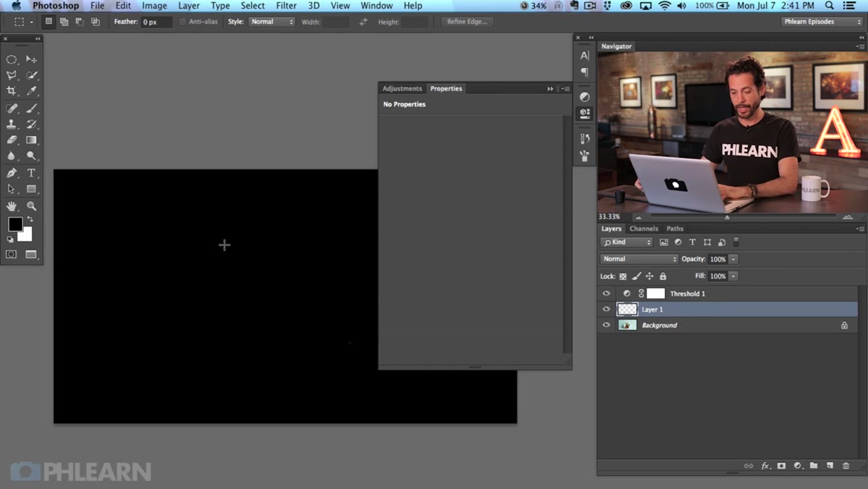Open the Phlearn Episodes workspace dropdown
868x489 pixels.
point(822,22)
